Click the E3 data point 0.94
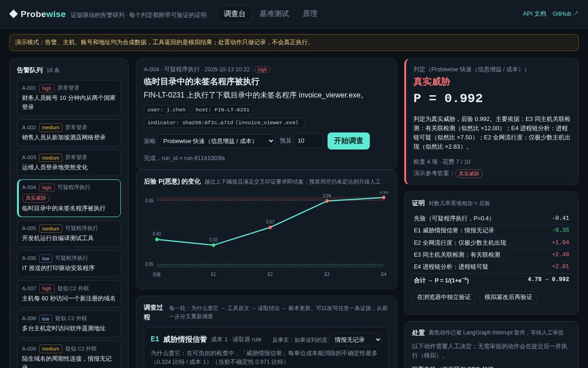The image size is (588, 368). [327, 201]
